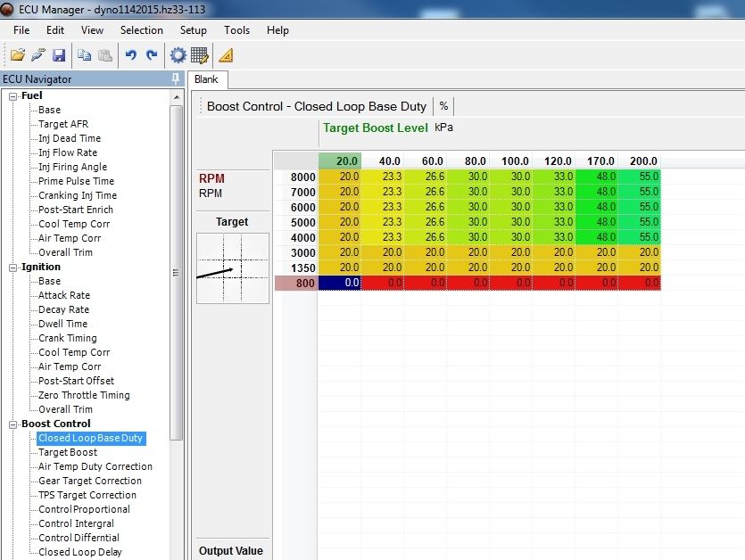Click the Copy icon in toolbar
Screen dimensions: 745x560
point(85,55)
